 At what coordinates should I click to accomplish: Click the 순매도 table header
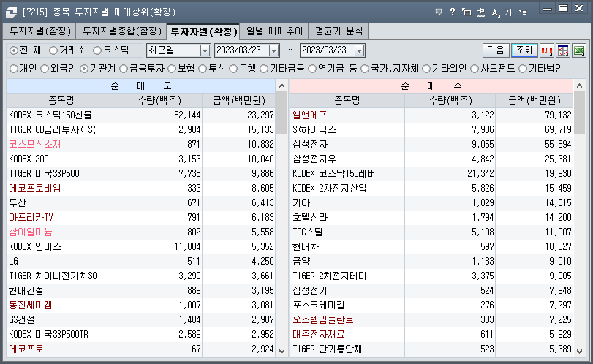tap(140, 86)
